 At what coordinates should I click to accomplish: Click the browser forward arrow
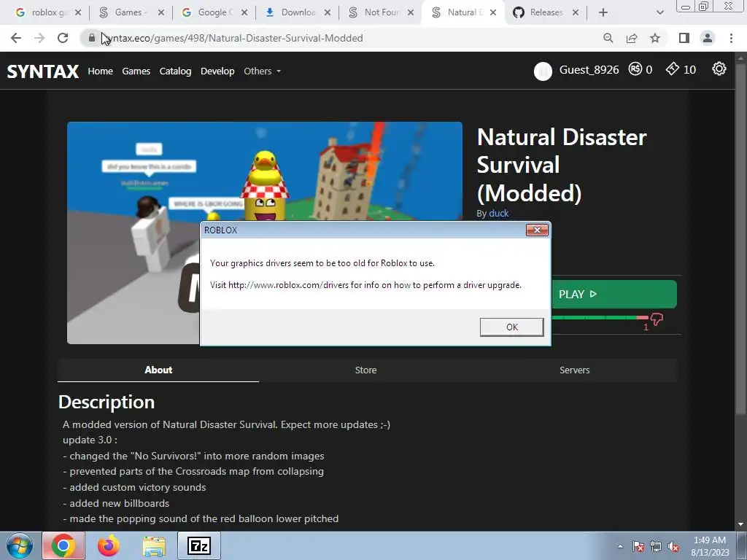click(x=39, y=38)
